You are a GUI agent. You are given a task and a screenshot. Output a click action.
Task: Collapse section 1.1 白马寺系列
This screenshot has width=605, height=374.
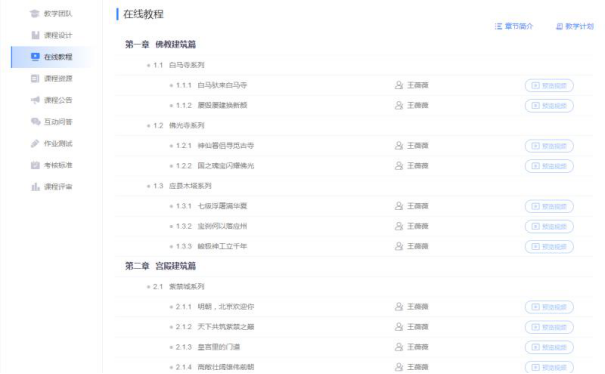(x=176, y=65)
